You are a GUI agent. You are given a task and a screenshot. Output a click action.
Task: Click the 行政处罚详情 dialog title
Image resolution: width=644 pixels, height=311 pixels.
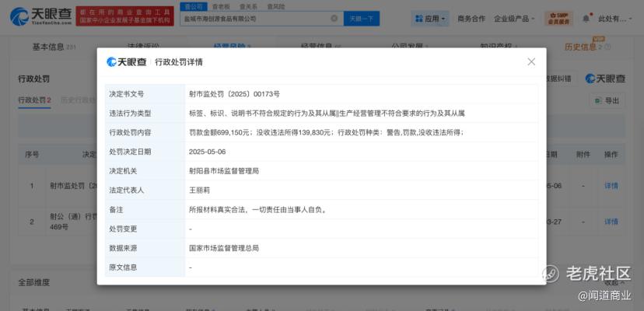point(179,62)
